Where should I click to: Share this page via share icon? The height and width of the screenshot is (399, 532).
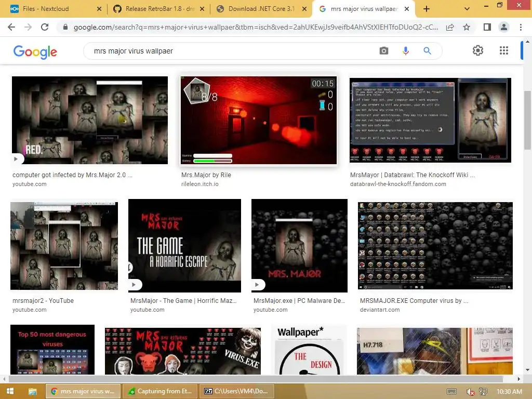(450, 27)
